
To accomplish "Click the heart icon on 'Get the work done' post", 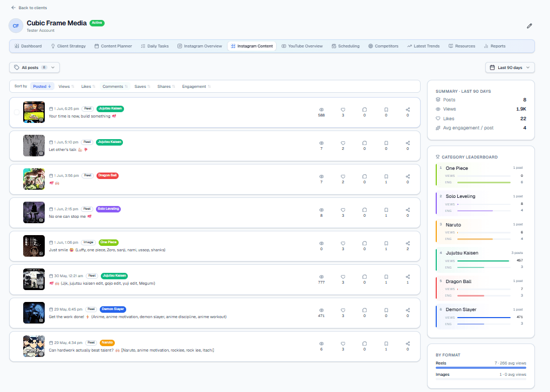I will 343,310.
